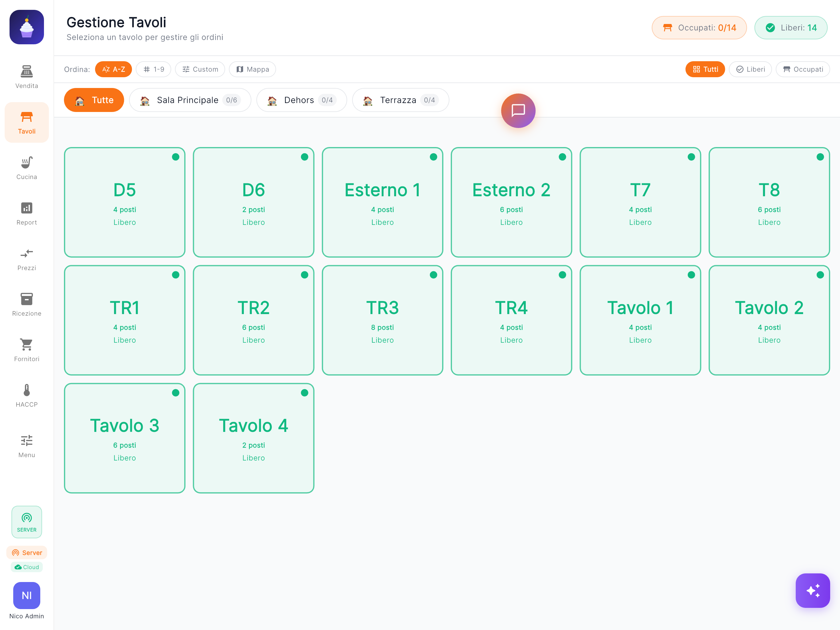Select the Cucina kitchen icon
The width and height of the screenshot is (840, 630).
coord(26,167)
